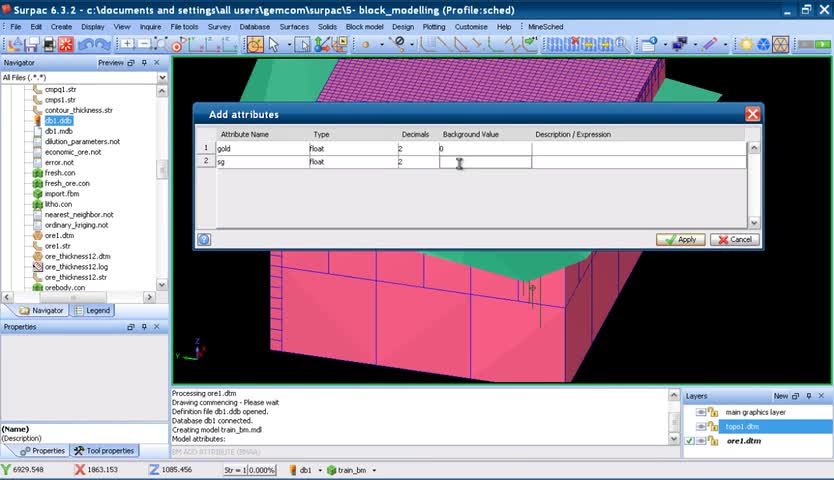The width and height of the screenshot is (834, 480).
Task: Click the dual monitors display icon
Action: pos(679,45)
